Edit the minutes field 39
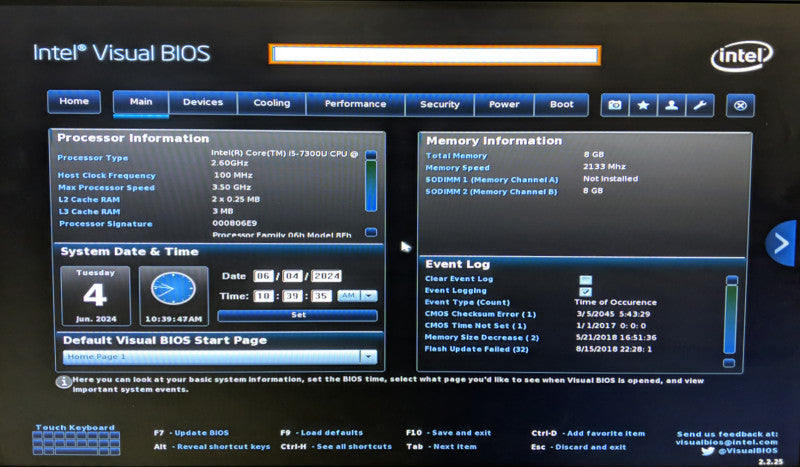 (x=292, y=296)
